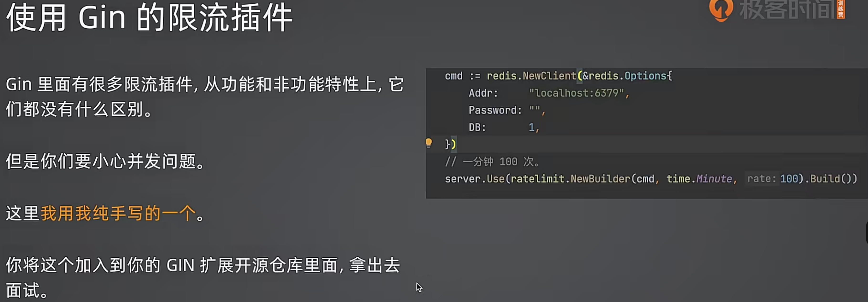Click the orange highlighted handwritten text
868x302 pixels.
point(118,213)
